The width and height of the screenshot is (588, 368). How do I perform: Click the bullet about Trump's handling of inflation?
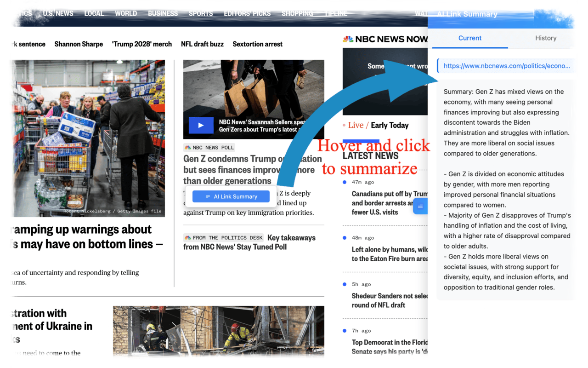pos(507,230)
